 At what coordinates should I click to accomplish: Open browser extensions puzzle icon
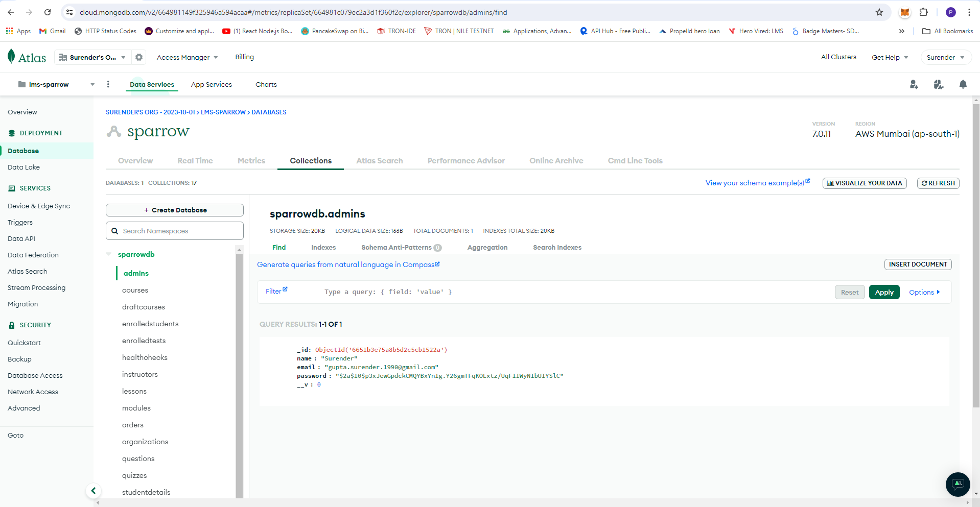(924, 12)
